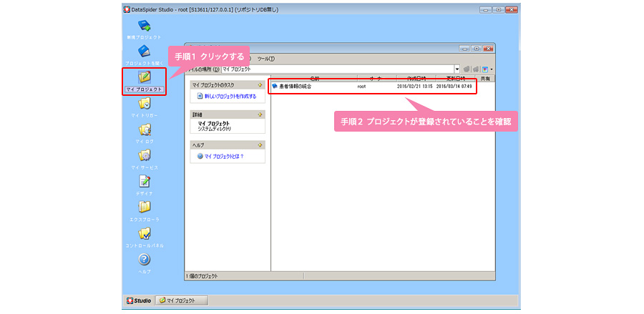Viewport: 644px width, 314px height.
Task: Launch the デザイナ icon
Action: point(144,182)
